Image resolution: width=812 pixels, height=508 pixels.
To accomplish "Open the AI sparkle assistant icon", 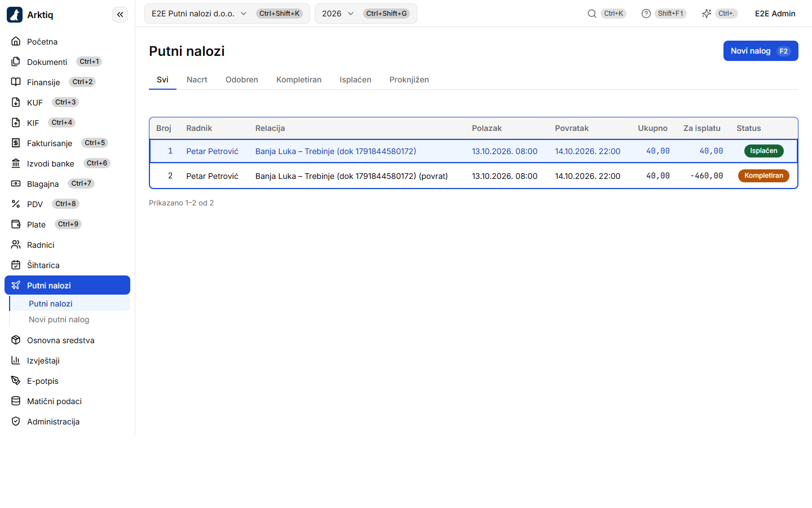I will (707, 14).
